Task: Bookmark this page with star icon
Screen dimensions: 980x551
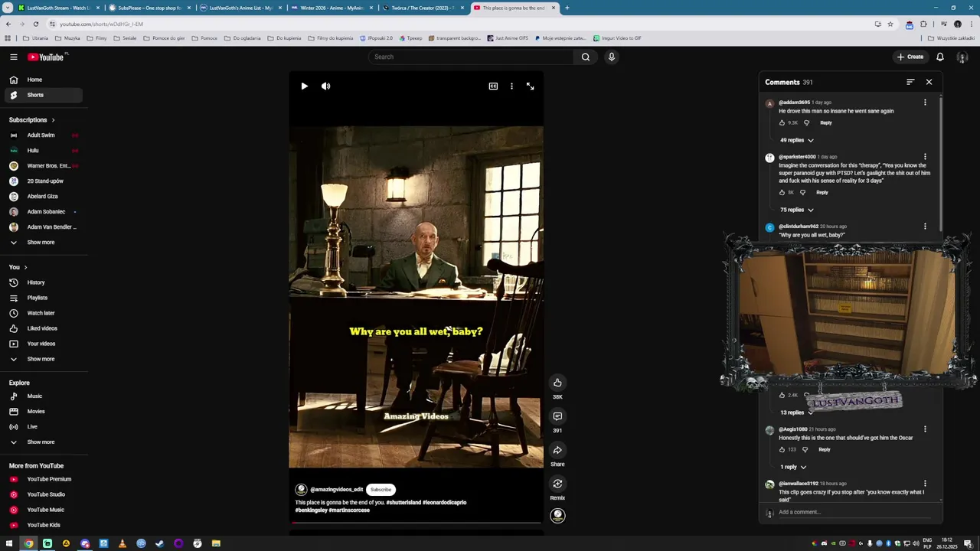Action: (x=890, y=24)
